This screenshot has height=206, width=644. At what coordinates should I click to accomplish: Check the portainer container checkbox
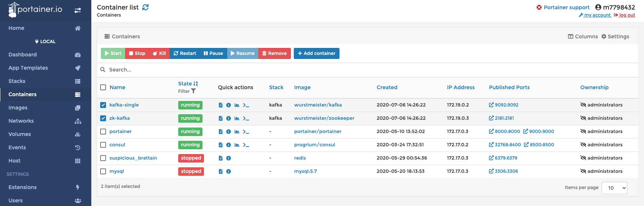(103, 132)
